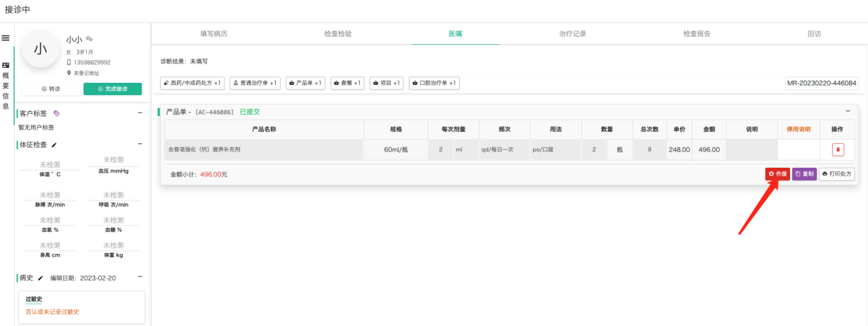
Task: Click the 体重 kg 未检测 field
Action: [113, 245]
